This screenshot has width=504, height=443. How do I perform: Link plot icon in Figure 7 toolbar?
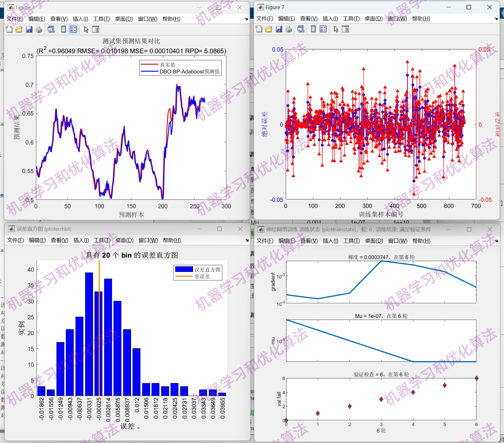301,29
